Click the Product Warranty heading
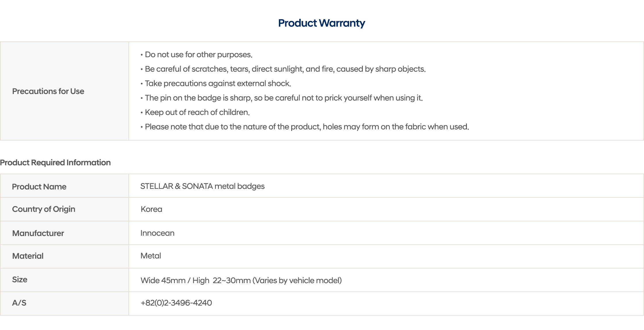 coord(321,23)
